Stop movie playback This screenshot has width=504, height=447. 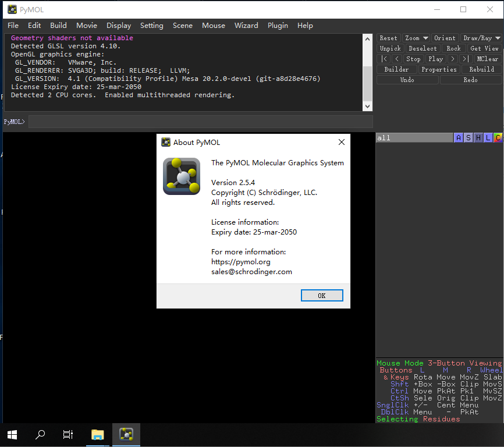click(413, 59)
